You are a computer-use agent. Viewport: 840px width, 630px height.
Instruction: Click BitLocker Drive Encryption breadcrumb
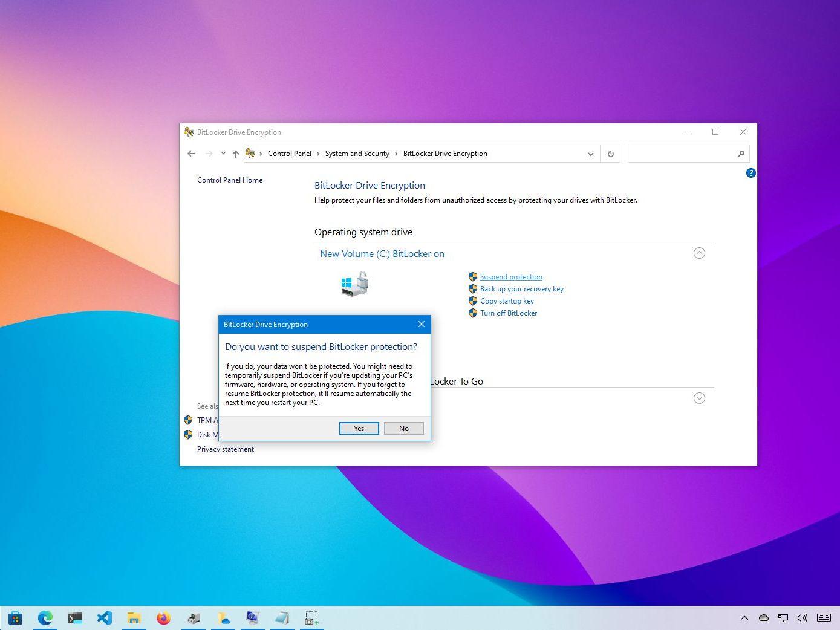(445, 154)
